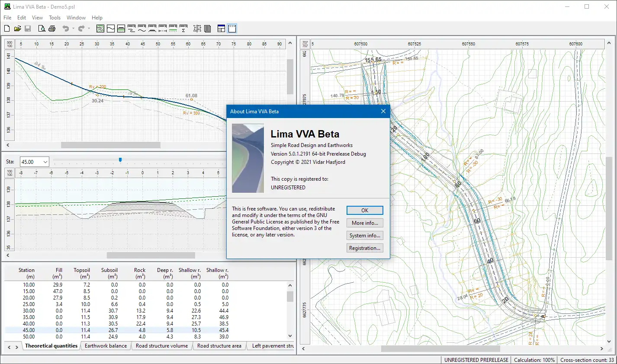Open the report listing toolbar icon
617x364 pixels.
tap(207, 28)
